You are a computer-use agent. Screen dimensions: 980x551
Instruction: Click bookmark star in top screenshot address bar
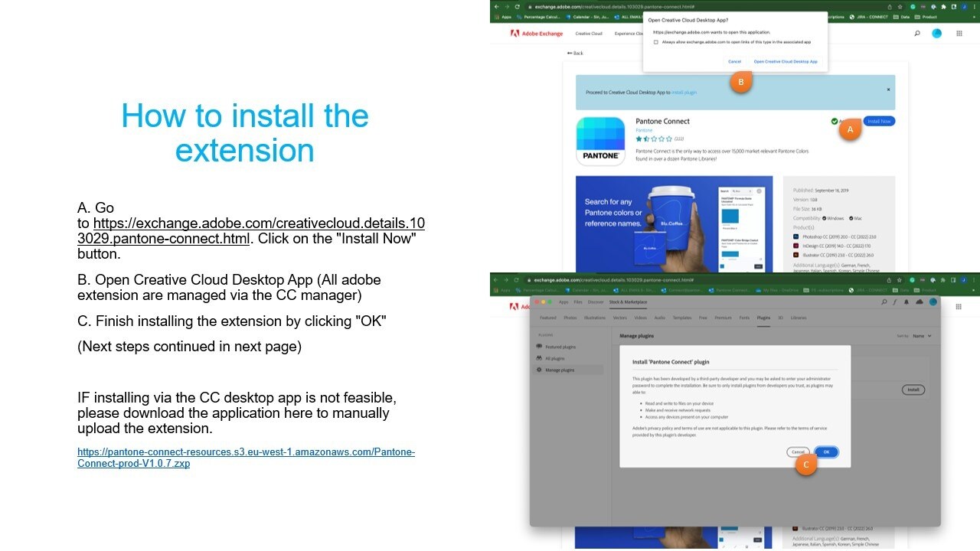[x=900, y=7]
